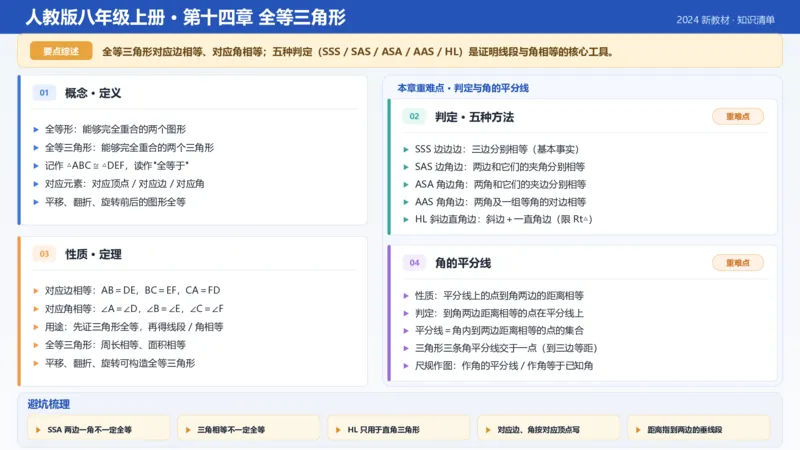
Task: Select the heading 判定・五种方法
Action: point(474,117)
